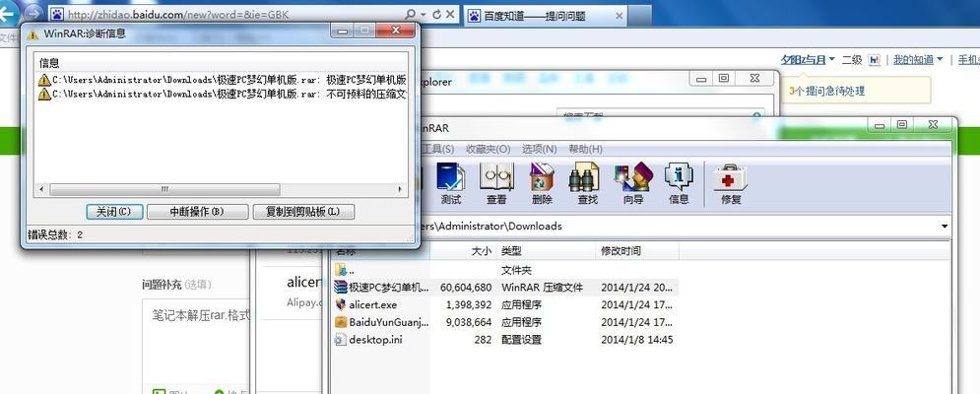Sort by the 修改时间 column header
The image size is (980, 394).
[637, 251]
